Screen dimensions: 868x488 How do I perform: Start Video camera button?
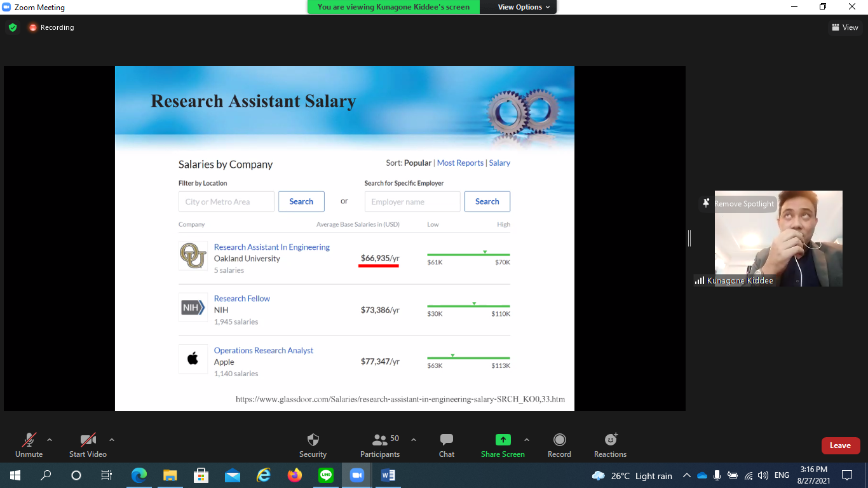coord(88,445)
